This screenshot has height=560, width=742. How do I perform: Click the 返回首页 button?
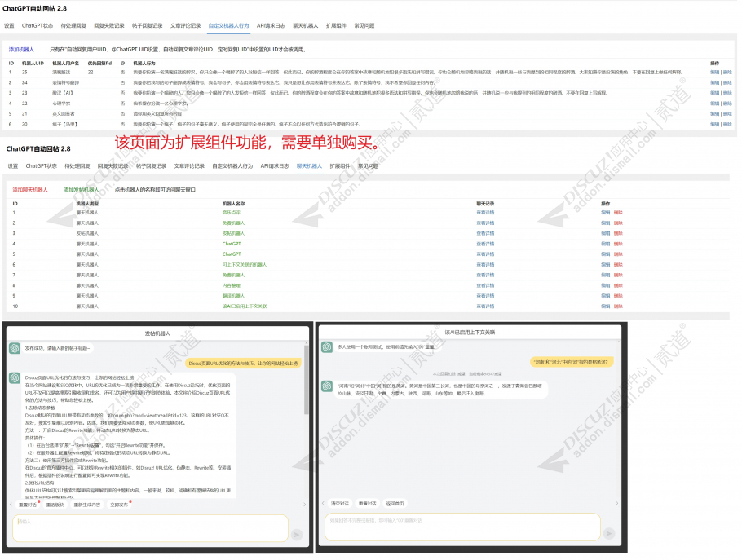click(395, 503)
